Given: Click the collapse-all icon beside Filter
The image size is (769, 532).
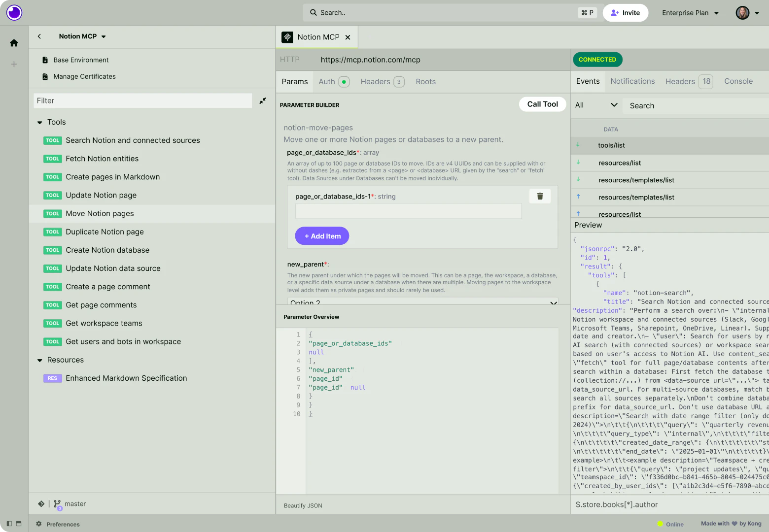Looking at the screenshot, I should [263, 100].
